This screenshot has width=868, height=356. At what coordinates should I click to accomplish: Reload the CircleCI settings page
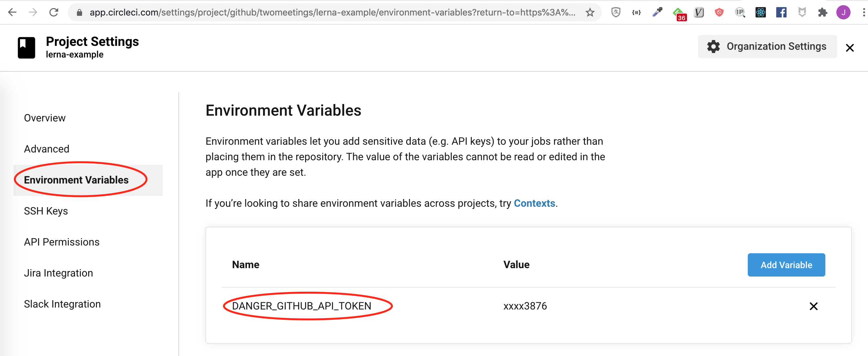pyautogui.click(x=54, y=13)
